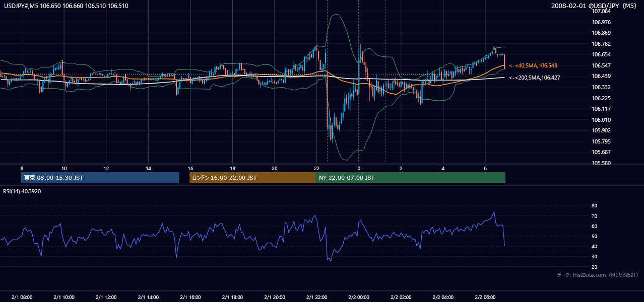Image resolution: width=644 pixels, height=302 pixels.
Task: Click the London 16:00-22:00 JST session bar
Action: pos(252,178)
